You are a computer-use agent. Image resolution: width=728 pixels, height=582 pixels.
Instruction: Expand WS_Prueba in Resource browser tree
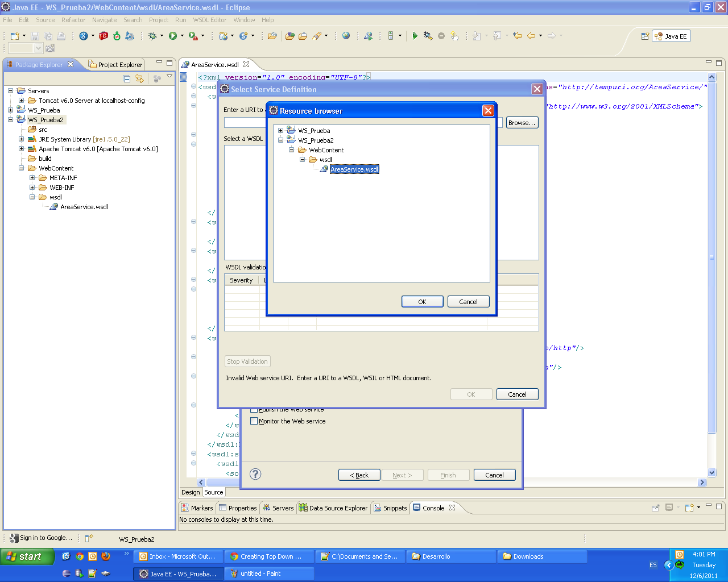pyautogui.click(x=280, y=131)
